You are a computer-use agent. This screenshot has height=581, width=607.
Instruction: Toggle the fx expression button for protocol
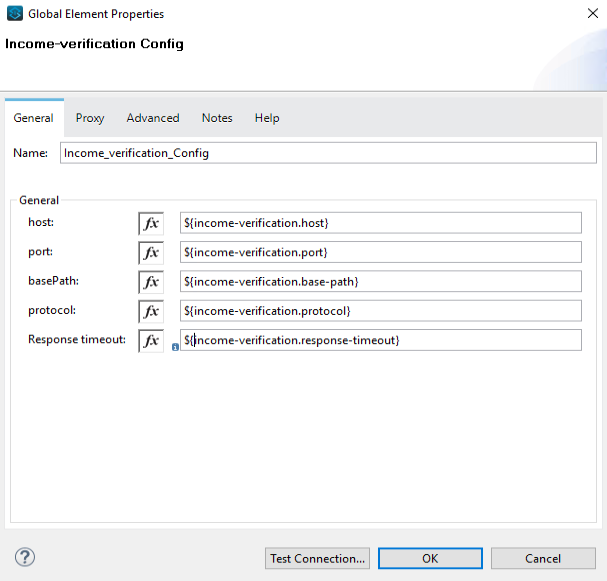(x=151, y=311)
